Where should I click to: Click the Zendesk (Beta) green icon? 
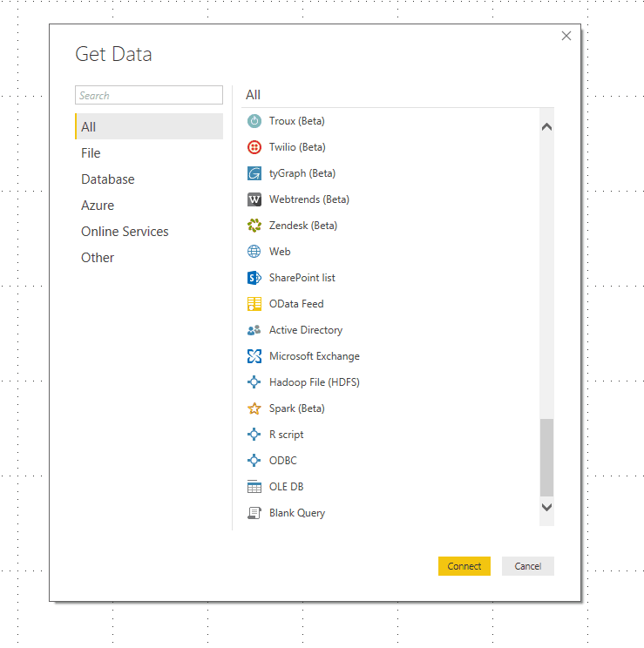click(x=254, y=226)
